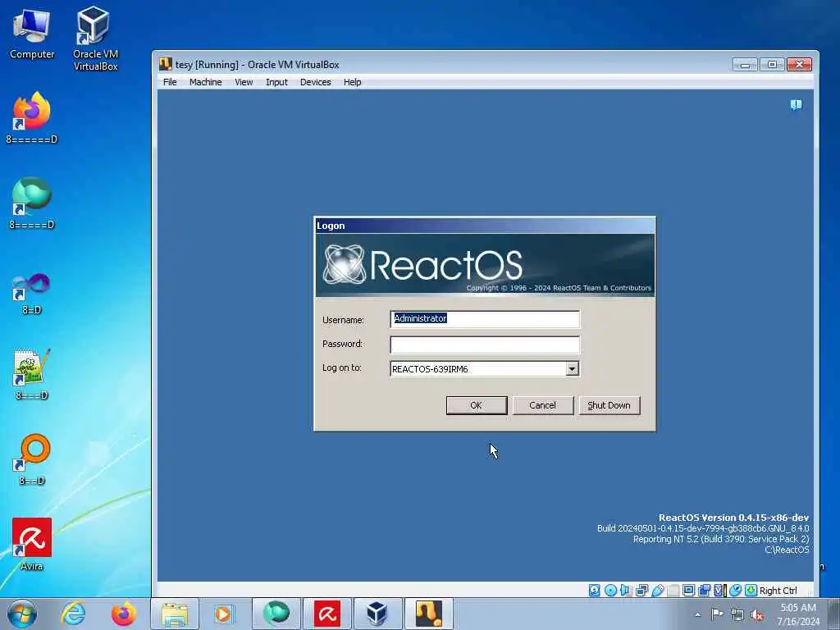Select the Firefox desktop shortcut labeled 8======D
The image size is (840, 630).
tap(32, 118)
